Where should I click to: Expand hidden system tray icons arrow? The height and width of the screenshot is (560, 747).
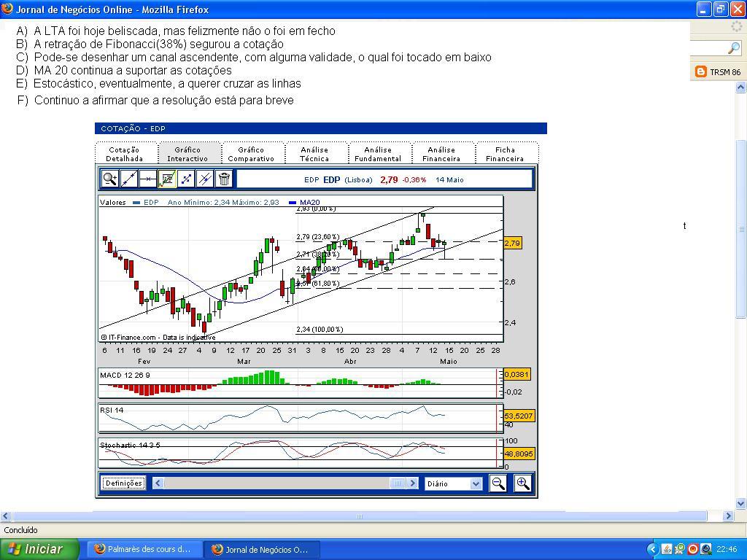[x=653, y=550]
